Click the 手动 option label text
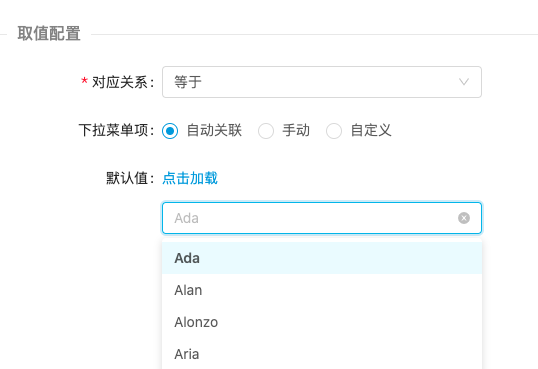The width and height of the screenshot is (538, 369). click(296, 130)
